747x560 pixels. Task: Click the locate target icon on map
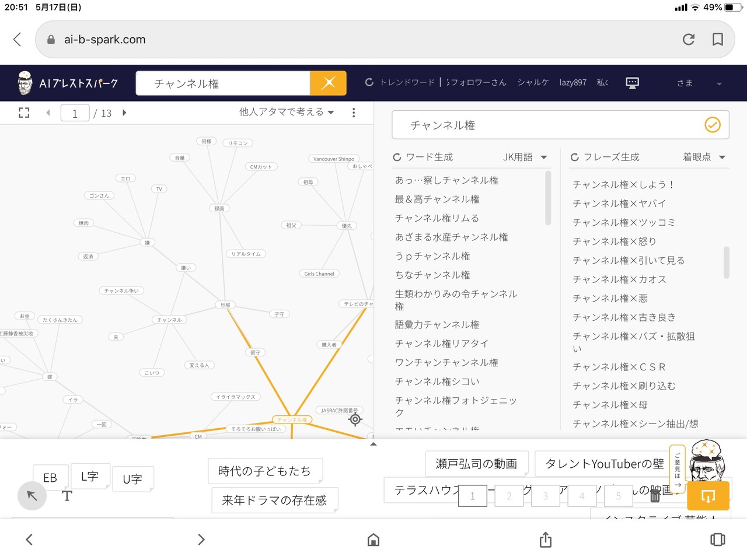[355, 419]
